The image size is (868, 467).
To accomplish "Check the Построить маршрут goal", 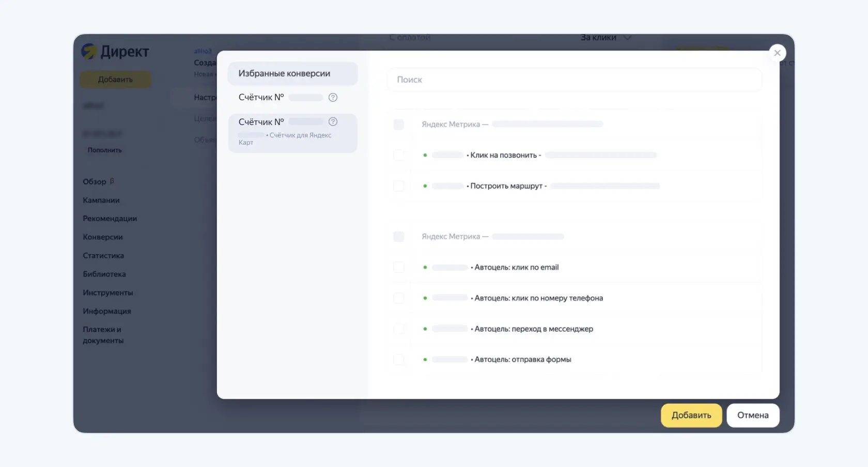I will [398, 186].
